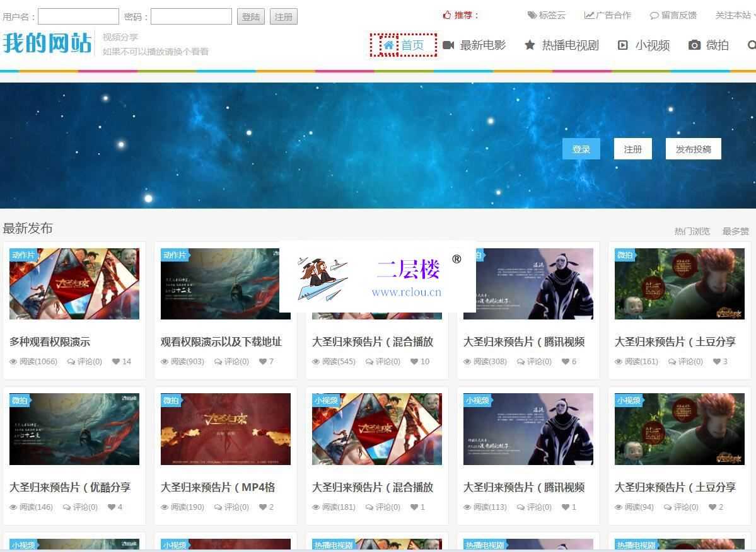Click the heart icon on 大圣归来预告片（优酷分享 card
The width and height of the screenshot is (756, 552).
click(112, 507)
